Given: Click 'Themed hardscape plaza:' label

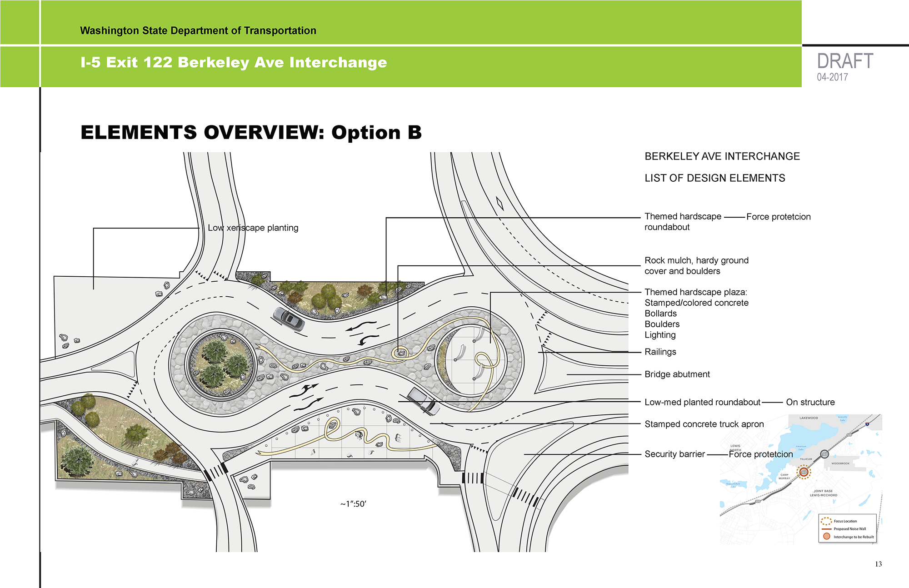Looking at the screenshot, I should pos(696,292).
